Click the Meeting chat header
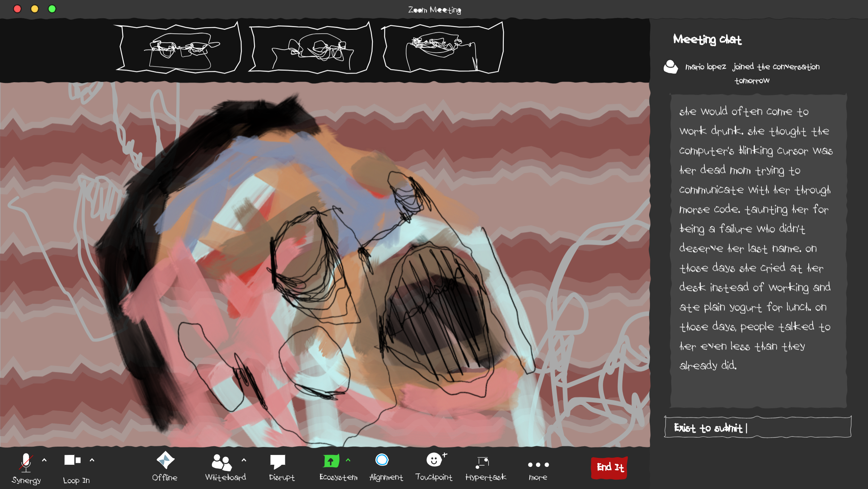This screenshot has height=489, width=868. click(x=707, y=39)
